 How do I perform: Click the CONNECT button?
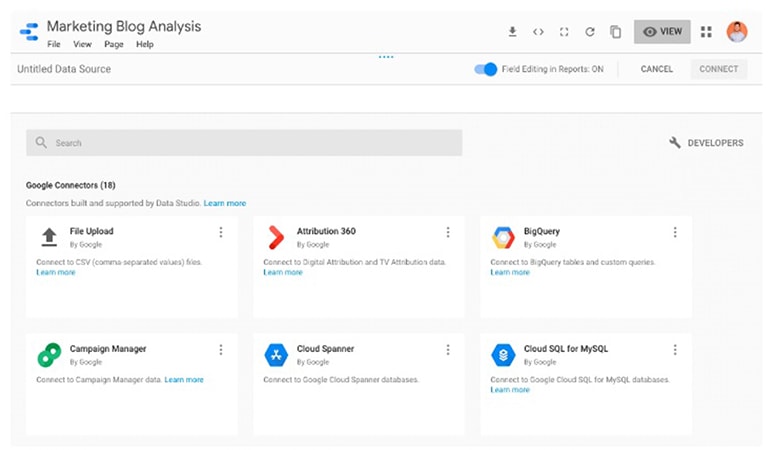[x=719, y=69]
